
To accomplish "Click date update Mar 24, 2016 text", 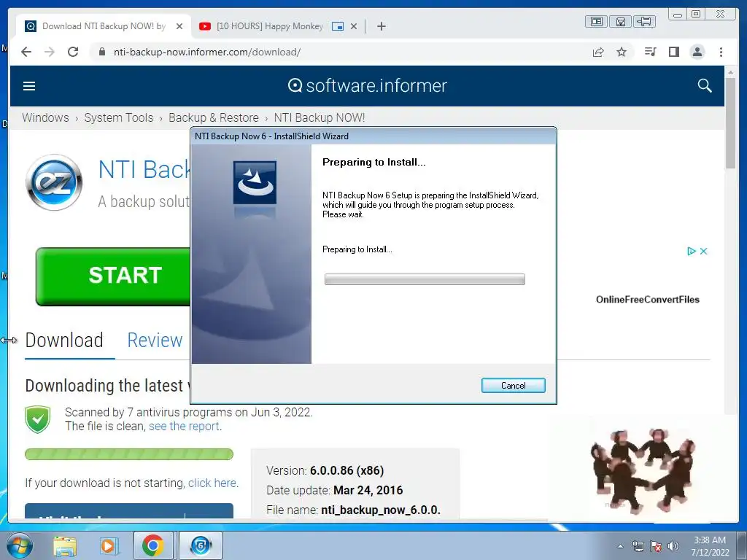I will click(368, 490).
